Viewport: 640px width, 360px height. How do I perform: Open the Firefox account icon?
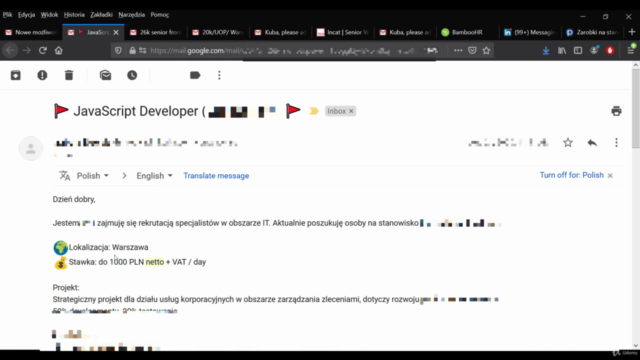coord(594,51)
